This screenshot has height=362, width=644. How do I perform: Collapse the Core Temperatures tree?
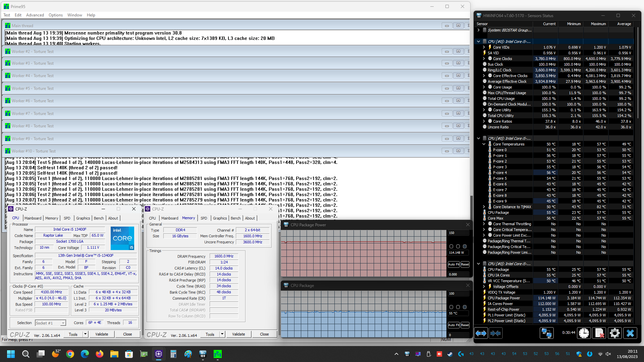(x=484, y=144)
